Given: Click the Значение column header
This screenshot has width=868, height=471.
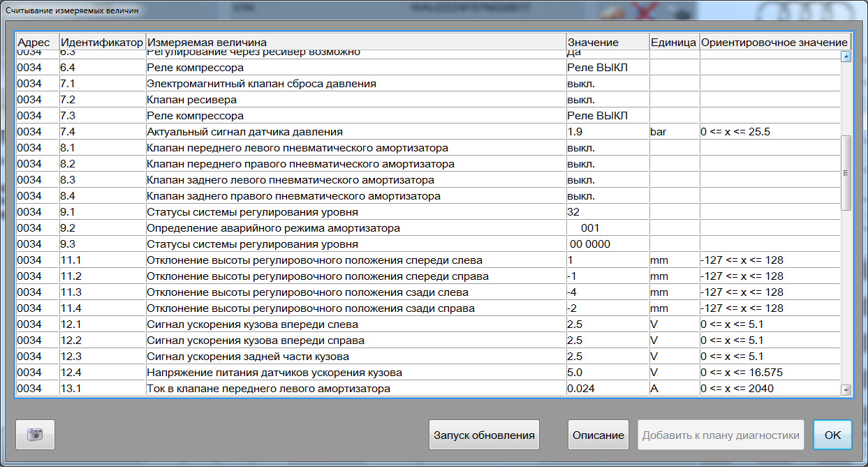Looking at the screenshot, I should click(608, 42).
